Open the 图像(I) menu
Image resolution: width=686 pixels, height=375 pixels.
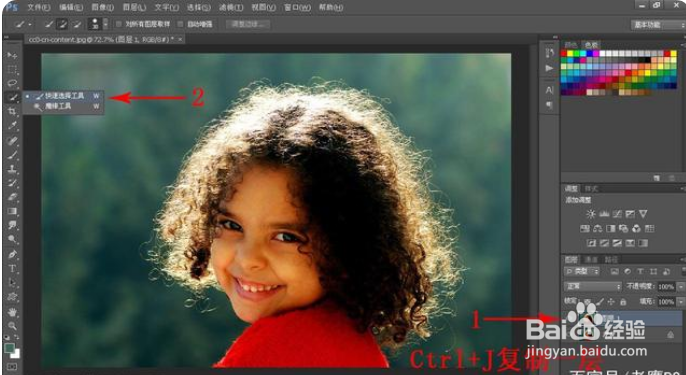102,7
